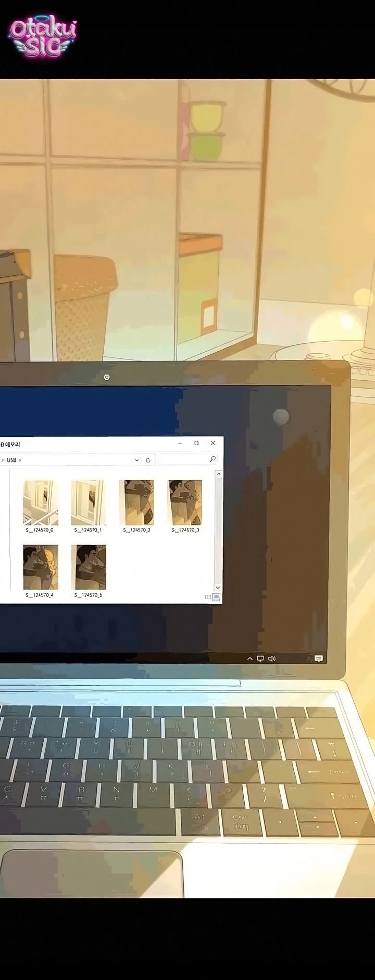Open the notification action center

[x=319, y=659]
